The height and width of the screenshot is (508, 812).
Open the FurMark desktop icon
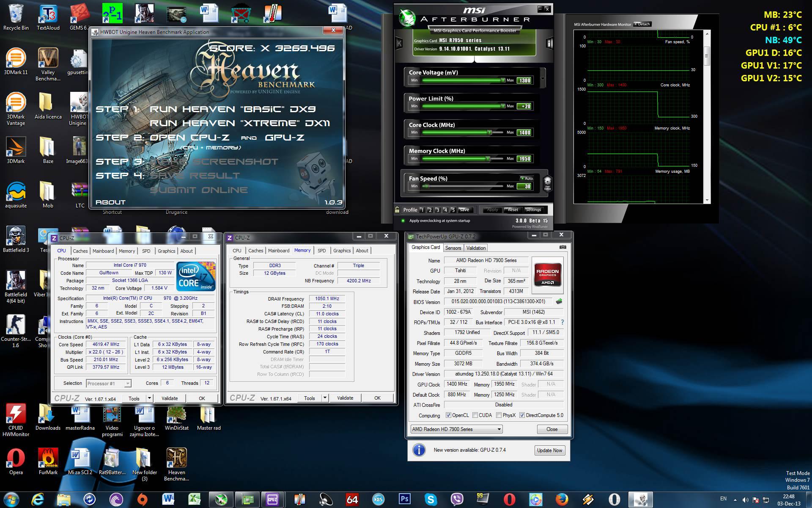pos(48,461)
